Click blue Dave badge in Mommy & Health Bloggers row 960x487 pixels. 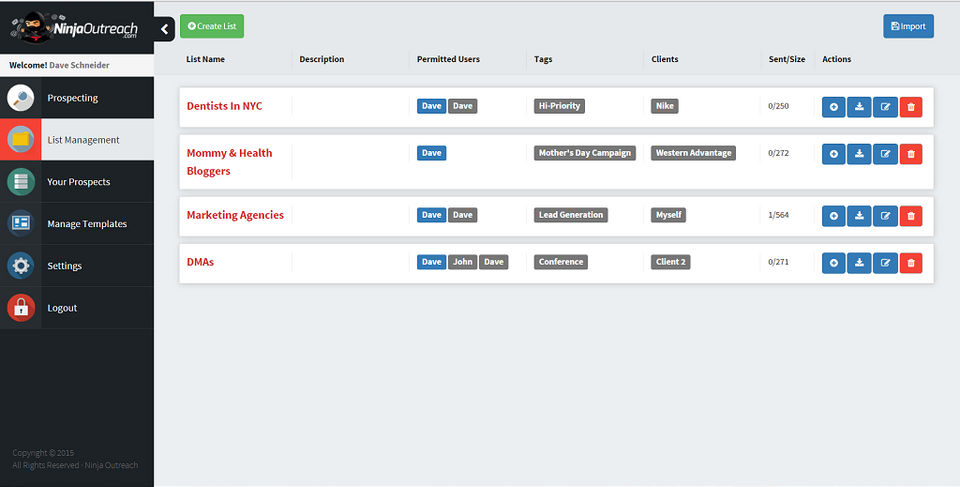(x=432, y=153)
